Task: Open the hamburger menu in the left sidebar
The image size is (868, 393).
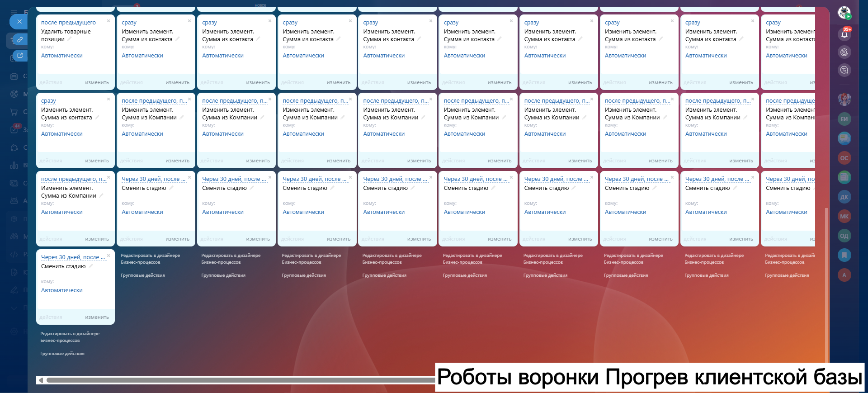Action: click(14, 12)
